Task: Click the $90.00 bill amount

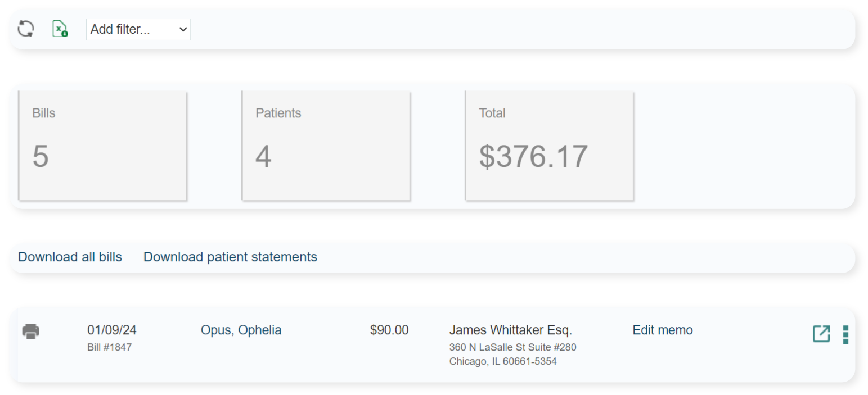Action: 389,330
